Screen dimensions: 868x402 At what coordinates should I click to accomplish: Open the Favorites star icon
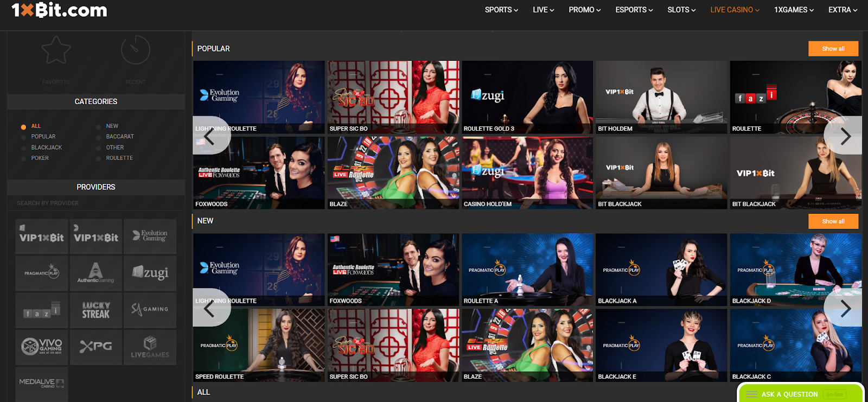point(56,50)
